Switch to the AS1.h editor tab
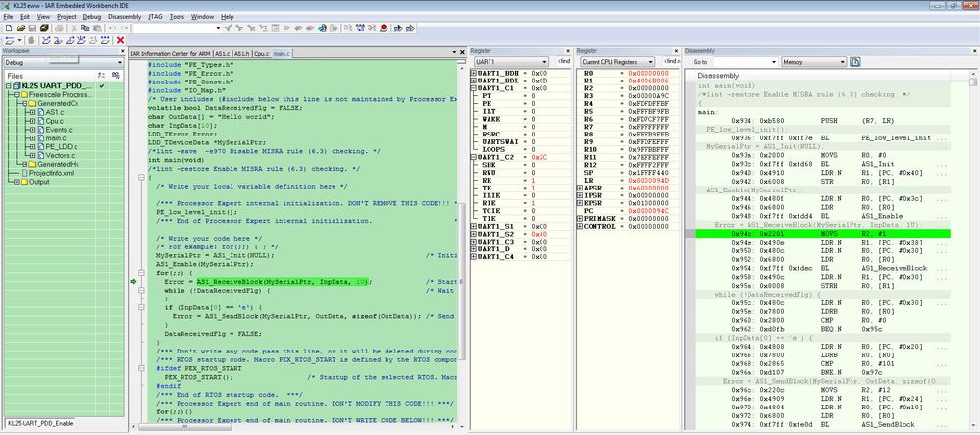 (242, 54)
